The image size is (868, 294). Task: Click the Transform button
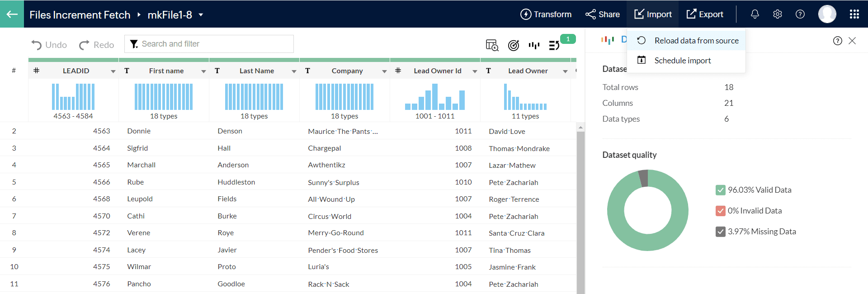pyautogui.click(x=546, y=14)
